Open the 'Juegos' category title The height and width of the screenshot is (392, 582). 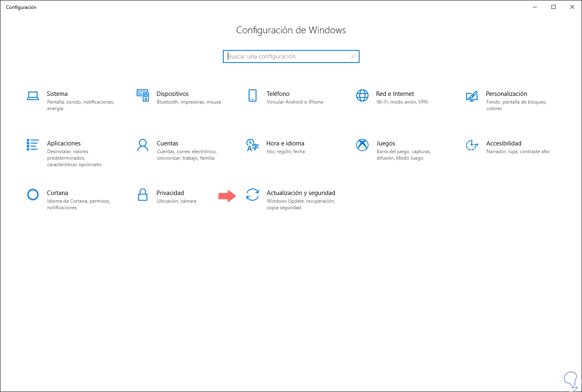pyautogui.click(x=386, y=143)
